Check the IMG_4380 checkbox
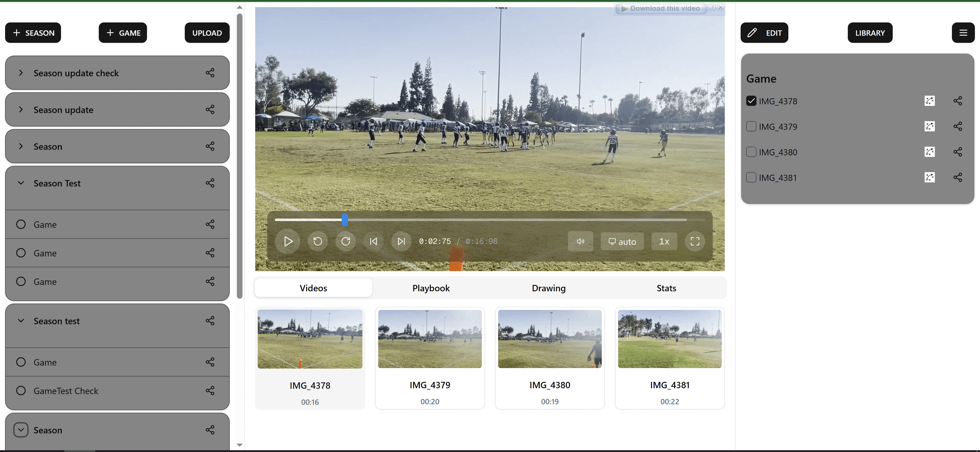This screenshot has height=452, width=980. click(x=751, y=152)
